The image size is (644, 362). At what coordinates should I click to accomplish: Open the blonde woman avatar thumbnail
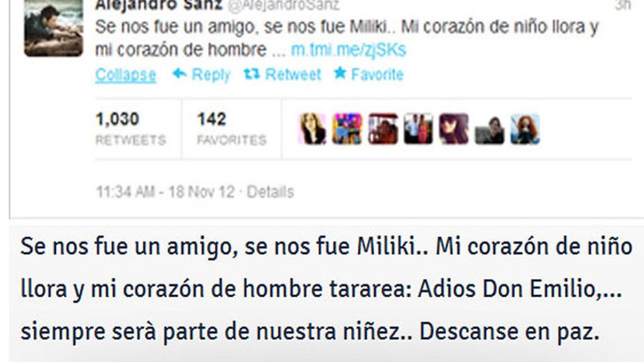312,129
